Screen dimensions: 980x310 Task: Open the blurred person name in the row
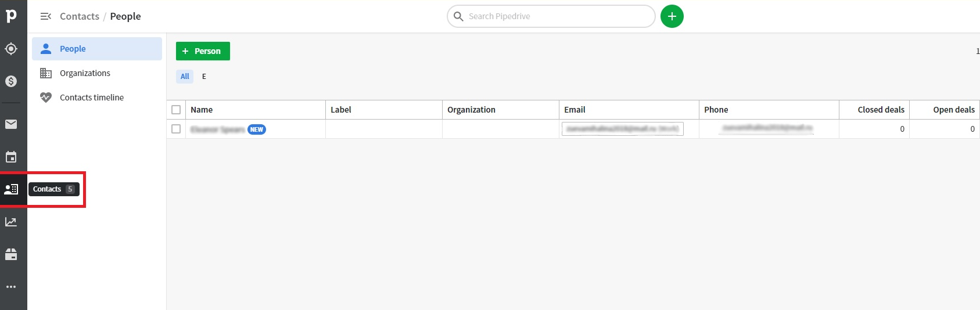[217, 129]
